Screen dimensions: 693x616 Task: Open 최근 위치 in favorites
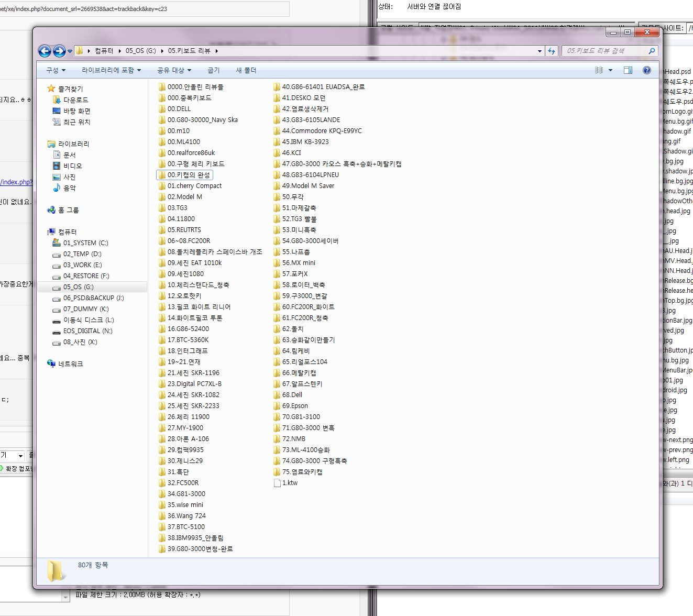[x=72, y=122]
